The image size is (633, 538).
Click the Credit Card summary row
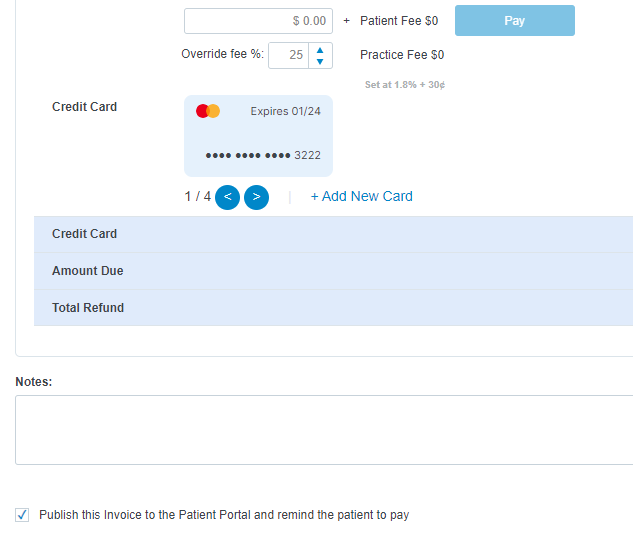click(333, 234)
